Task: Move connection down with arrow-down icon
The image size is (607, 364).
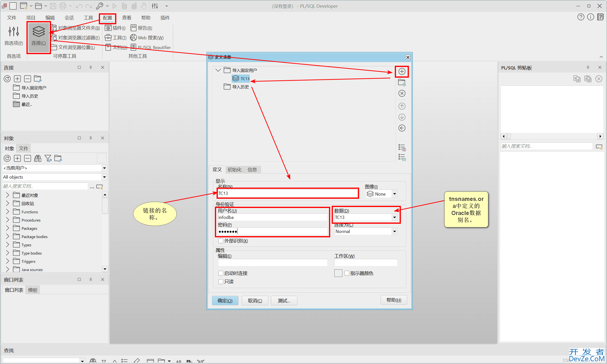Action: (x=402, y=117)
